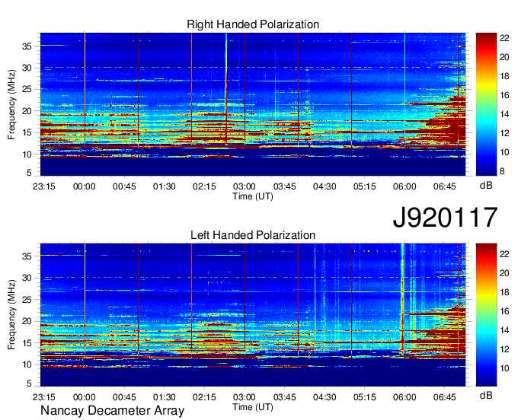
Task: Click the 00:45 tick label under top plot
Action: 124,186
